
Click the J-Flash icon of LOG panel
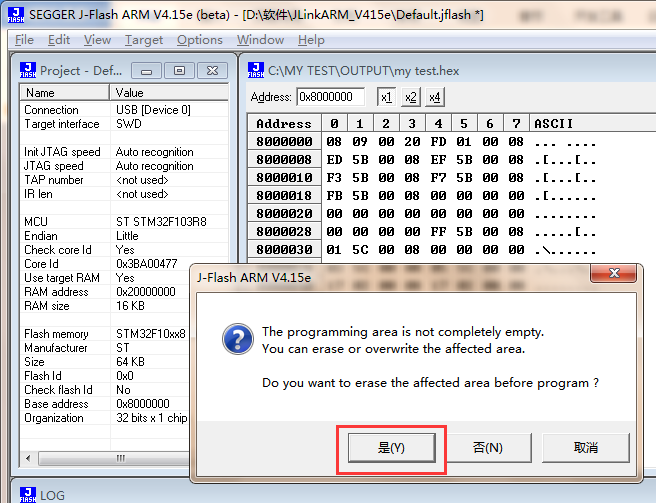tap(28, 495)
